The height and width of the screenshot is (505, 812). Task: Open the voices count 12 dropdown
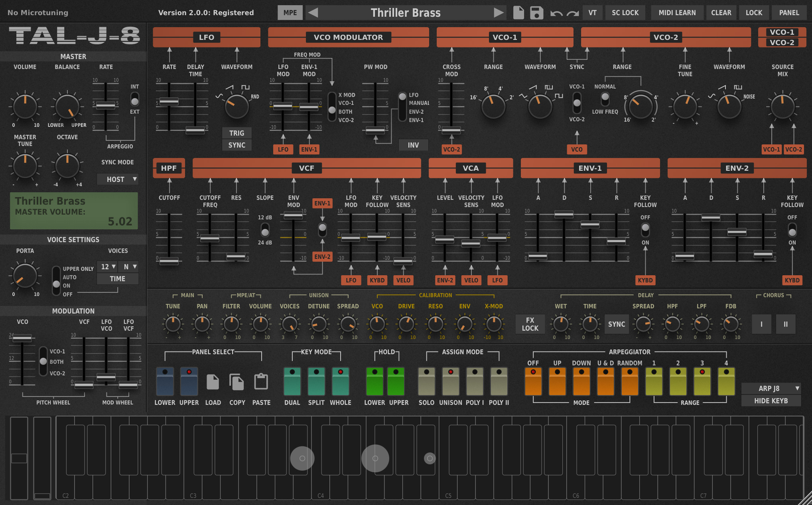click(x=107, y=267)
